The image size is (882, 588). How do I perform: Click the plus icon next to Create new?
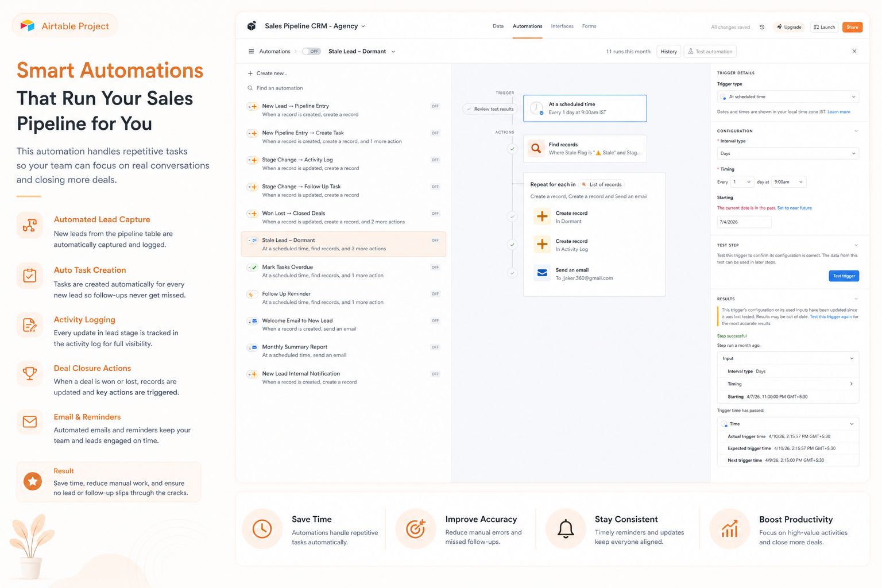pos(250,73)
